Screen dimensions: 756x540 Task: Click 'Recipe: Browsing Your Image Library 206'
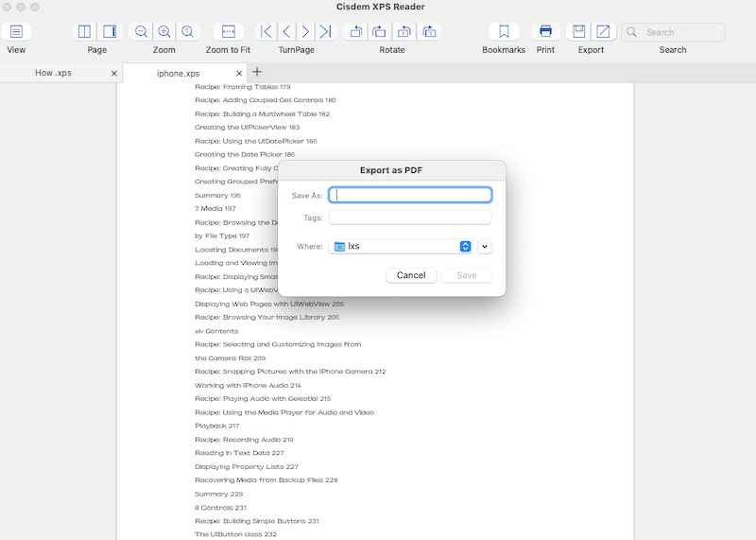point(267,317)
